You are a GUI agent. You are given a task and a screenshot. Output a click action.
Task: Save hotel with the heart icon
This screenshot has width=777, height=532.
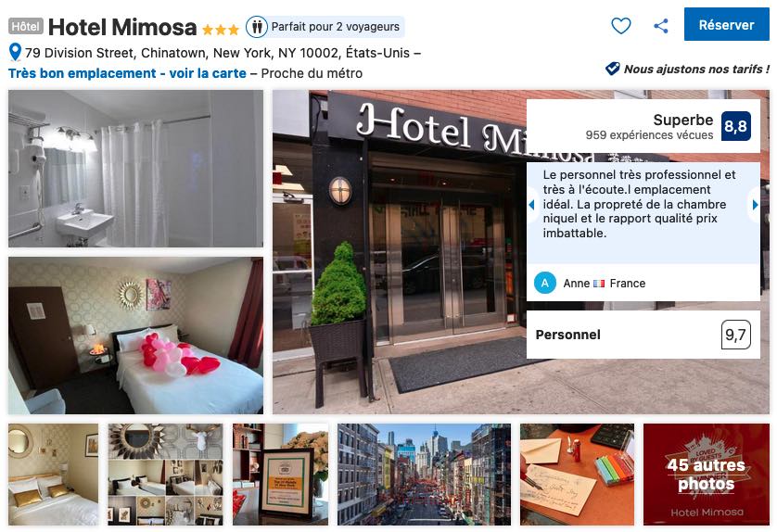click(621, 26)
